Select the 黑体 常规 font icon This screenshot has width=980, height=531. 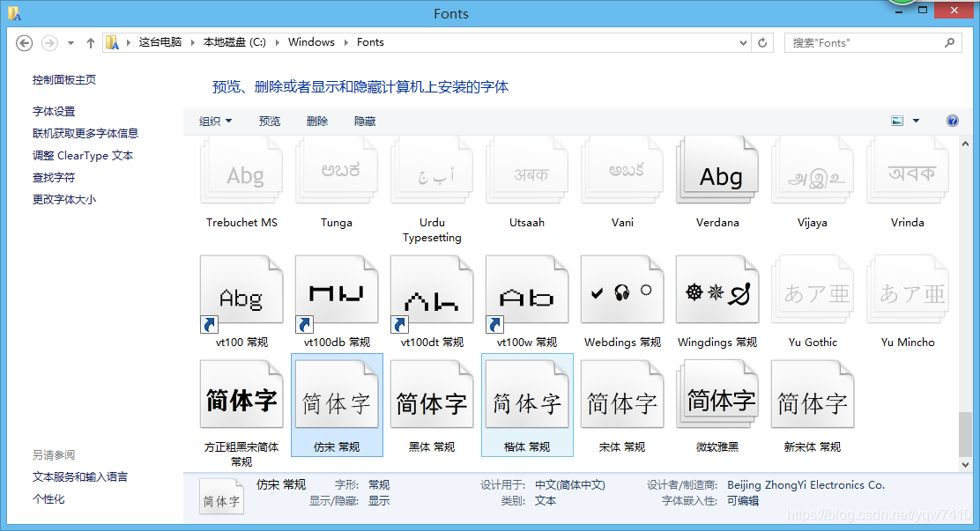[x=432, y=395]
